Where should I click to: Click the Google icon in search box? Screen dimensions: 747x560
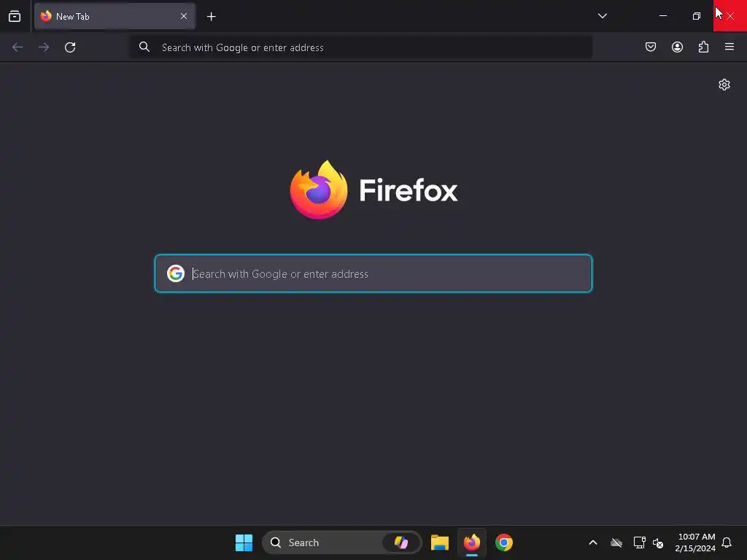[176, 273]
